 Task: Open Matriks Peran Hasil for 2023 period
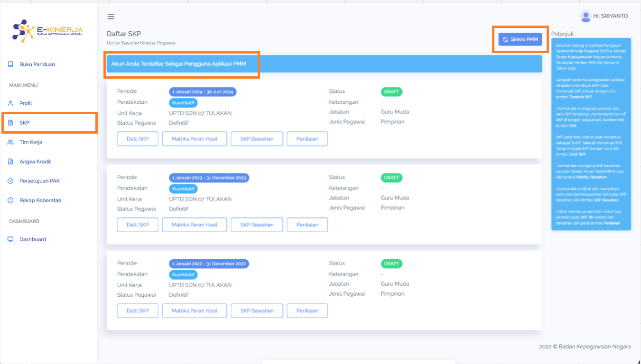click(x=195, y=225)
